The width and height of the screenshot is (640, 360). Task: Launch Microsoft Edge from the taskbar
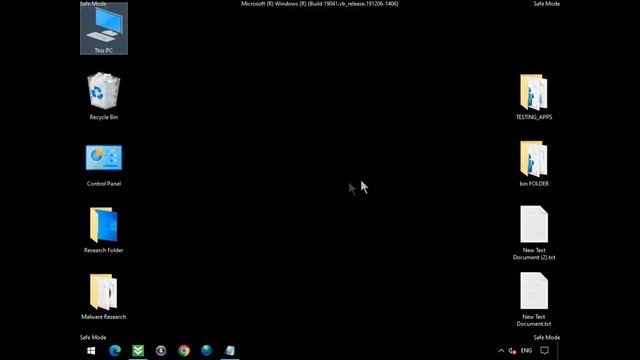point(115,351)
